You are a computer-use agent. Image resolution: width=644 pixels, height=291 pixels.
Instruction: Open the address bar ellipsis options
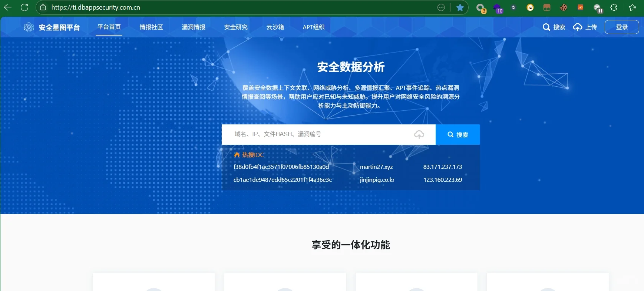(x=441, y=7)
